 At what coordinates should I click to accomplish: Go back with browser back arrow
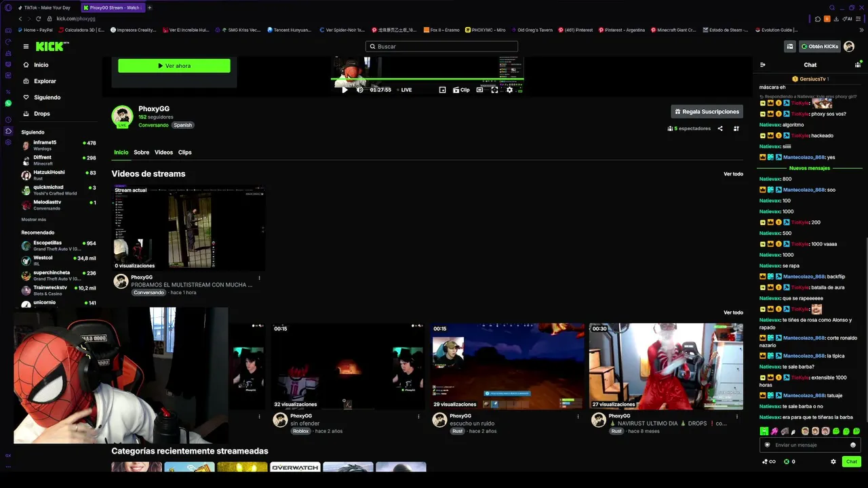coord(20,19)
